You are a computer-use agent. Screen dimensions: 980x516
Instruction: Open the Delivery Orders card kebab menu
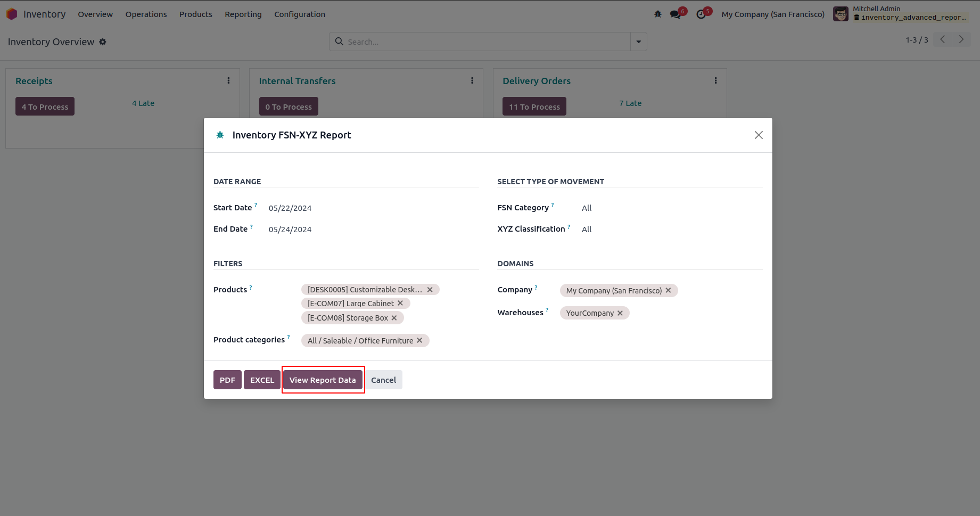[716, 80]
